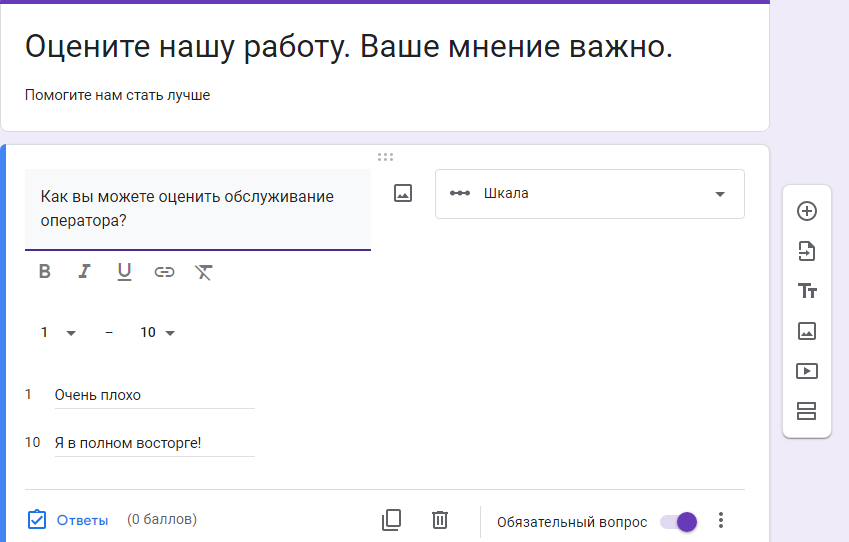Toggle the Обязательный вопрос switch
849x542 pixels.
[x=678, y=522]
